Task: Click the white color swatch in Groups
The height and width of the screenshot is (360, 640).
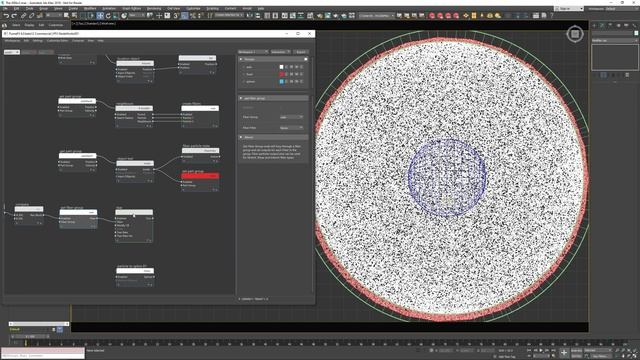Action: 281,67
